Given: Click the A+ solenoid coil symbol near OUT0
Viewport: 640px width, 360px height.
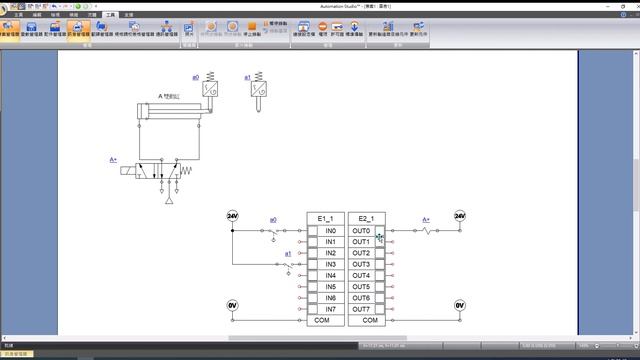Looking at the screenshot, I should tap(426, 231).
